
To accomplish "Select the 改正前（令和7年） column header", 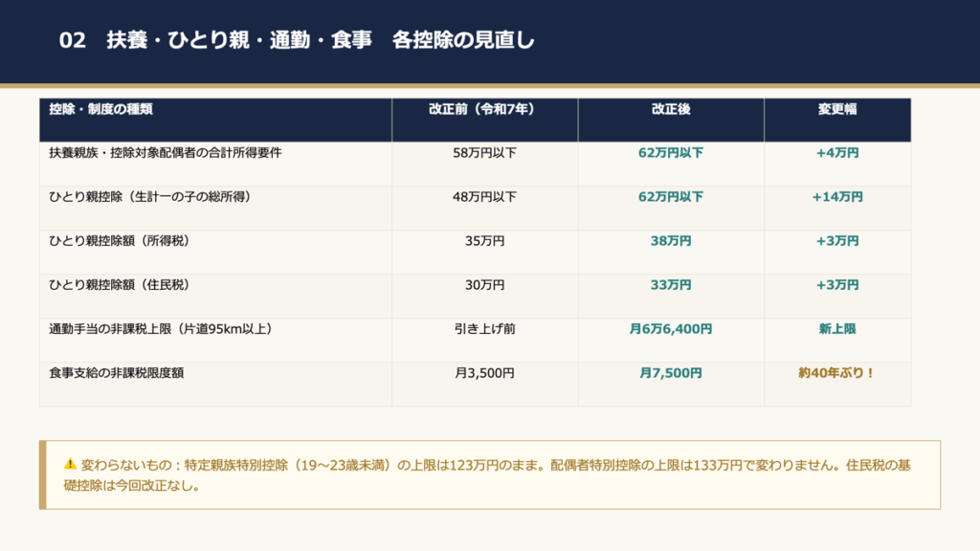I will coord(484,109).
